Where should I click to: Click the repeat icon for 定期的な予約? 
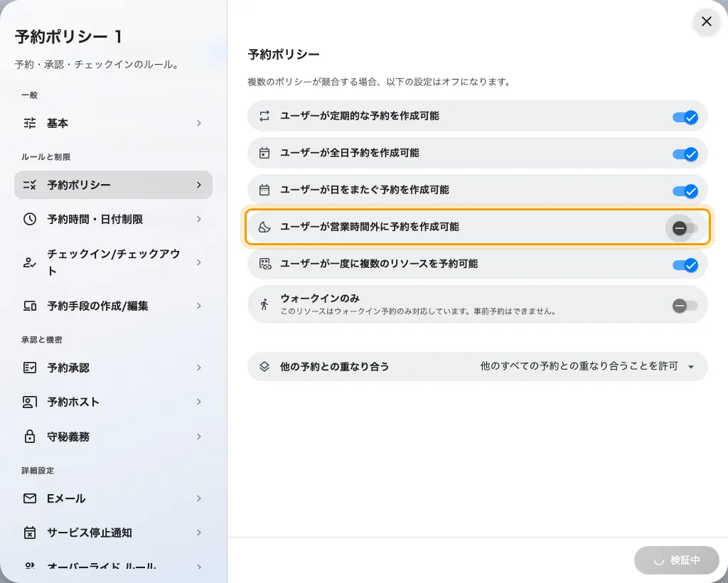264,116
